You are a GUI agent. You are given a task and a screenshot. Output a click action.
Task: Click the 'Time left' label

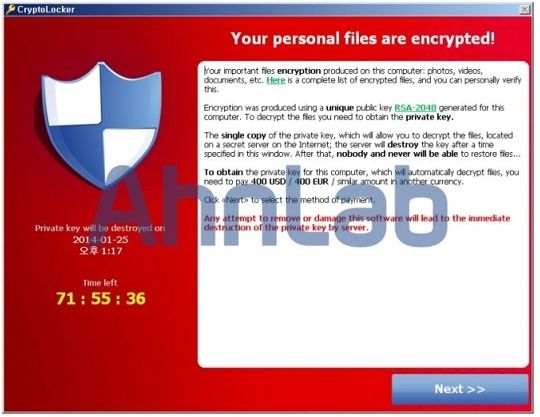click(x=100, y=283)
